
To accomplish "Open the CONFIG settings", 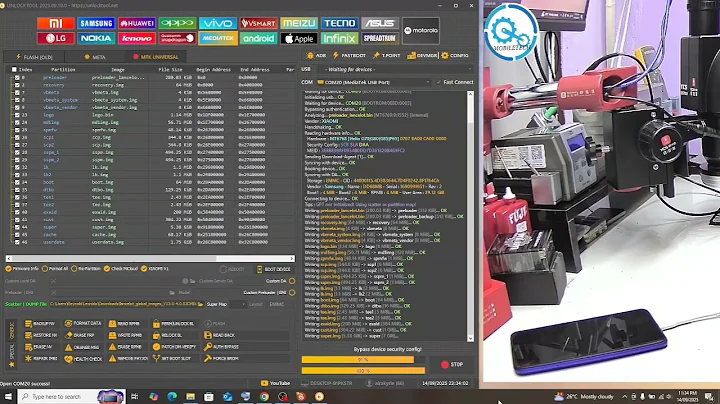I will point(455,56).
